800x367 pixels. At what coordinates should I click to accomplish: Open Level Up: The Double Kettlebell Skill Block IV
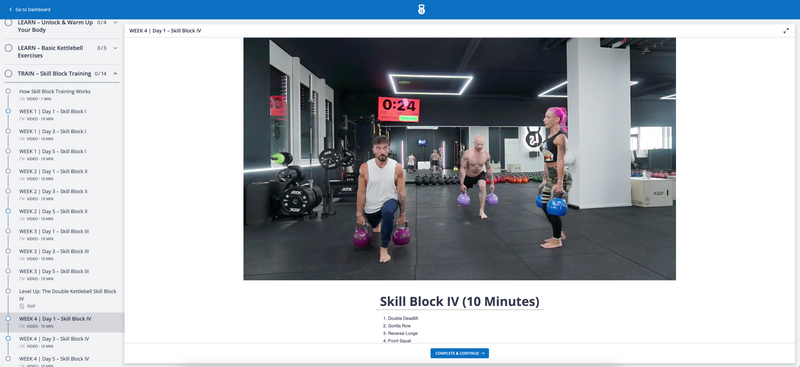tap(68, 295)
